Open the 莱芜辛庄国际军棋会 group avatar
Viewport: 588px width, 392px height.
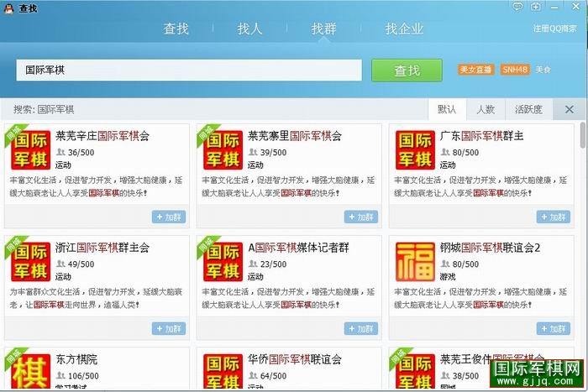click(x=31, y=149)
